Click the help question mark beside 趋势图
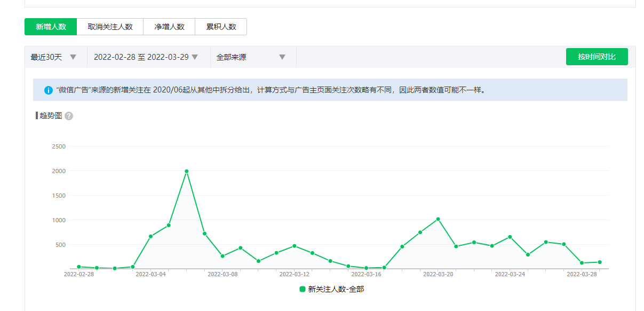Screen dimensions: 644x311 tap(69, 116)
